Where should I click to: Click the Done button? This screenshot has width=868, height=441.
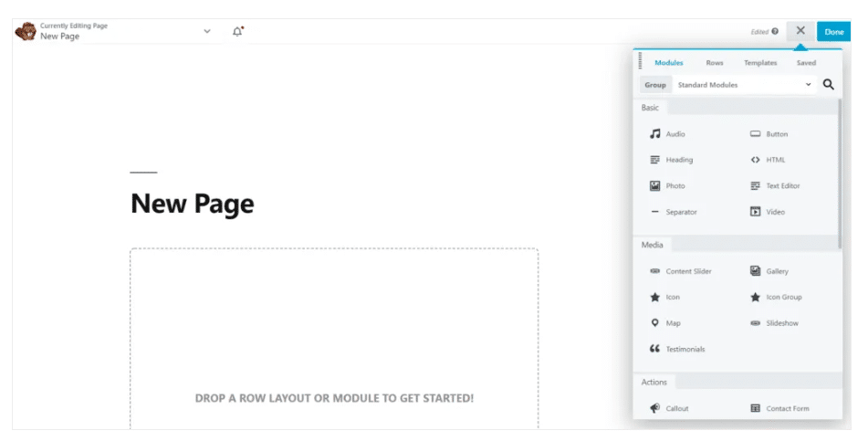tap(833, 32)
